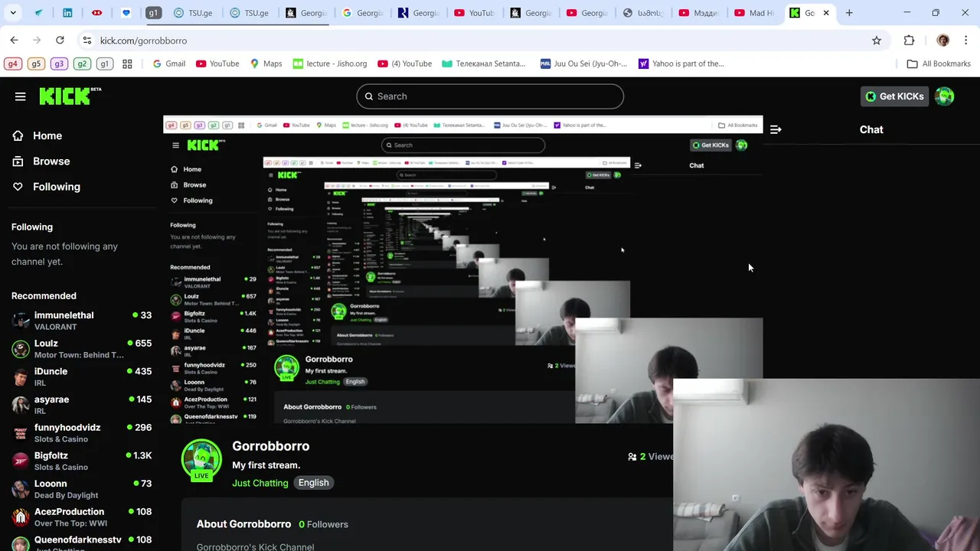This screenshot has height=551, width=980.
Task: Switch to first TSU.ge tab
Action: (x=193, y=13)
